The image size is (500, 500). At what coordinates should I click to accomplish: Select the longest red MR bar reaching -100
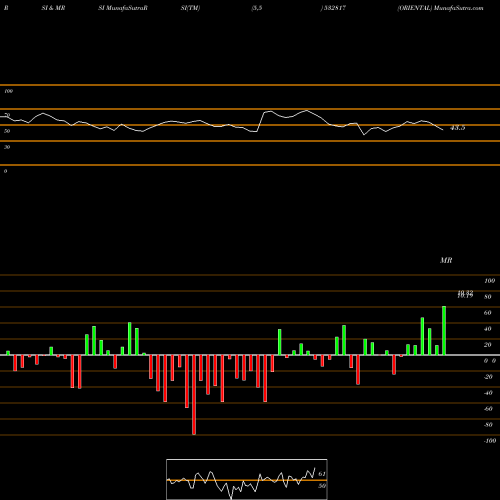pos(194,395)
